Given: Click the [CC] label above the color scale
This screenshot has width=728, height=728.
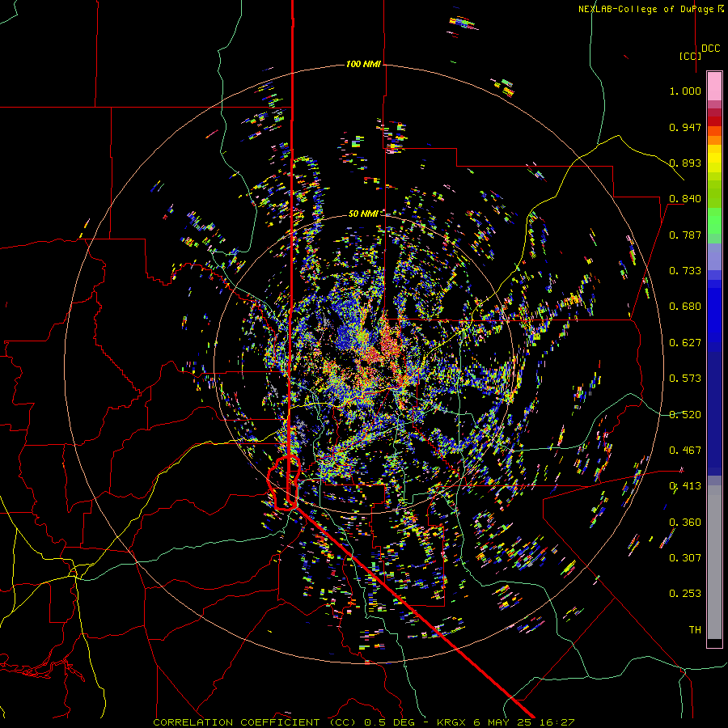Looking at the screenshot, I should coord(690,56).
